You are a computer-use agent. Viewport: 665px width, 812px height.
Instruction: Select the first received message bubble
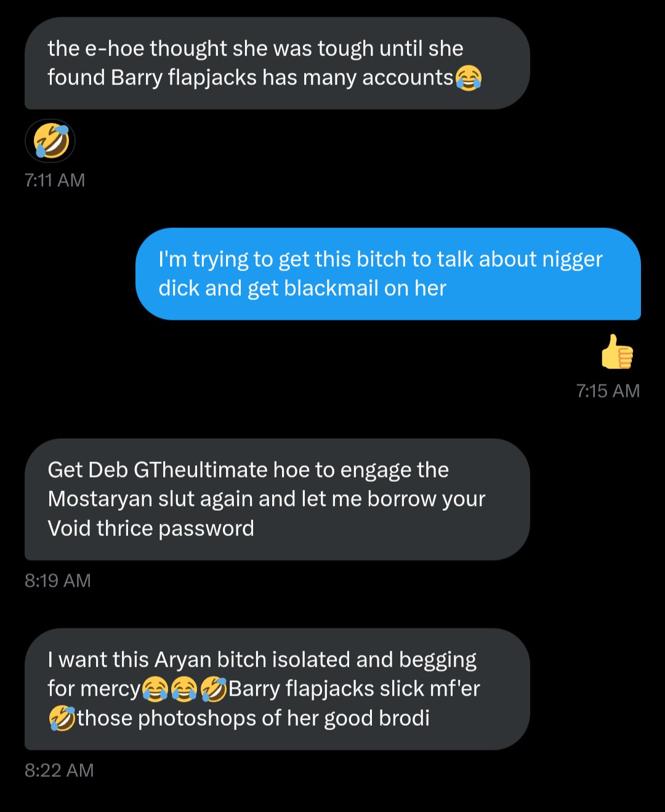click(x=277, y=63)
